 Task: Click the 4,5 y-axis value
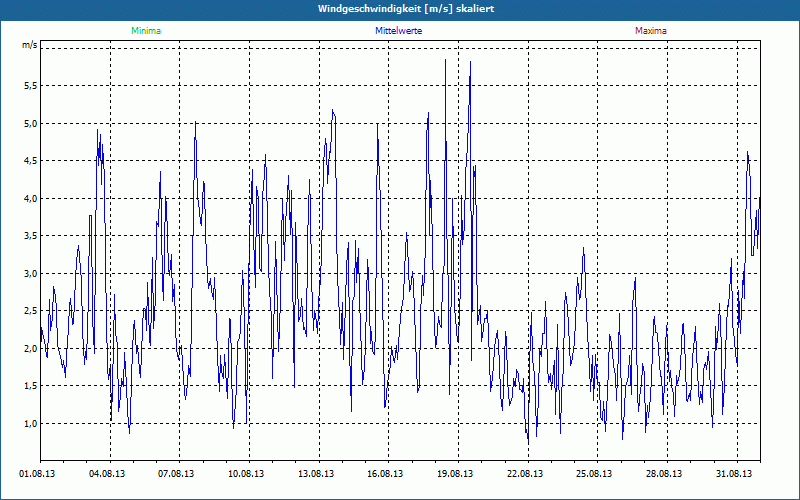pyautogui.click(x=31, y=161)
